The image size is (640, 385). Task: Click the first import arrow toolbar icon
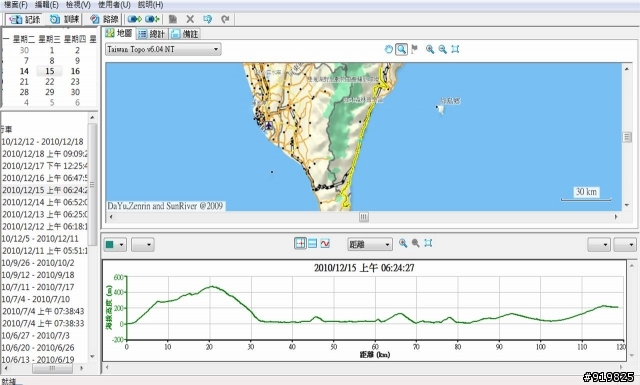coord(135,19)
